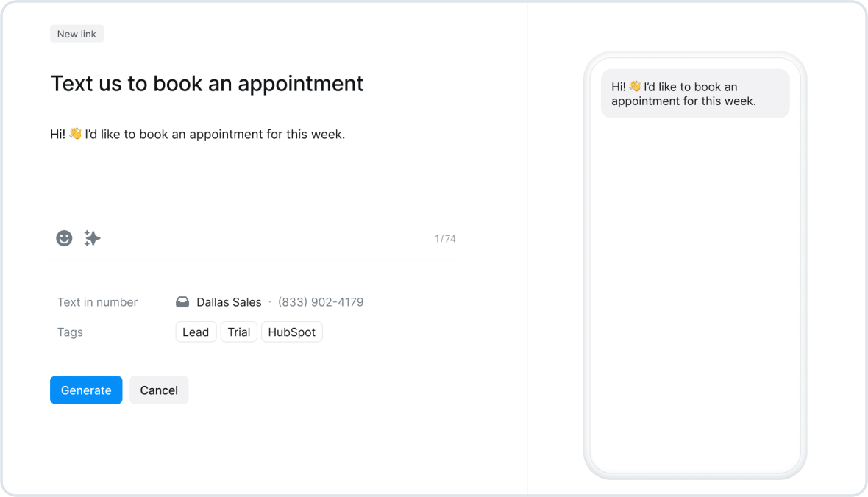Screen dimensions: 868x497
Task: Click the AI sparkle generate icon
Action: 92,238
